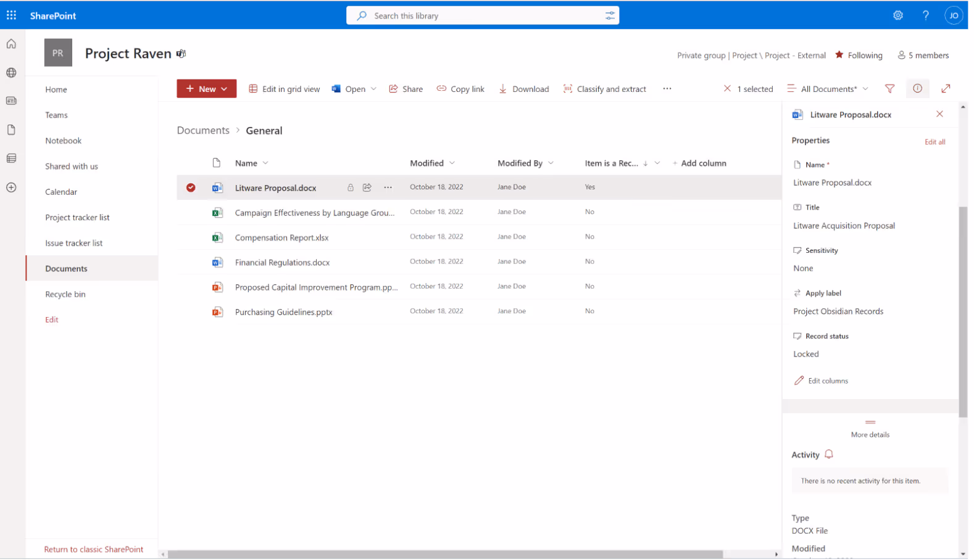
Task: Open the filters pane funnel icon
Action: tap(889, 89)
